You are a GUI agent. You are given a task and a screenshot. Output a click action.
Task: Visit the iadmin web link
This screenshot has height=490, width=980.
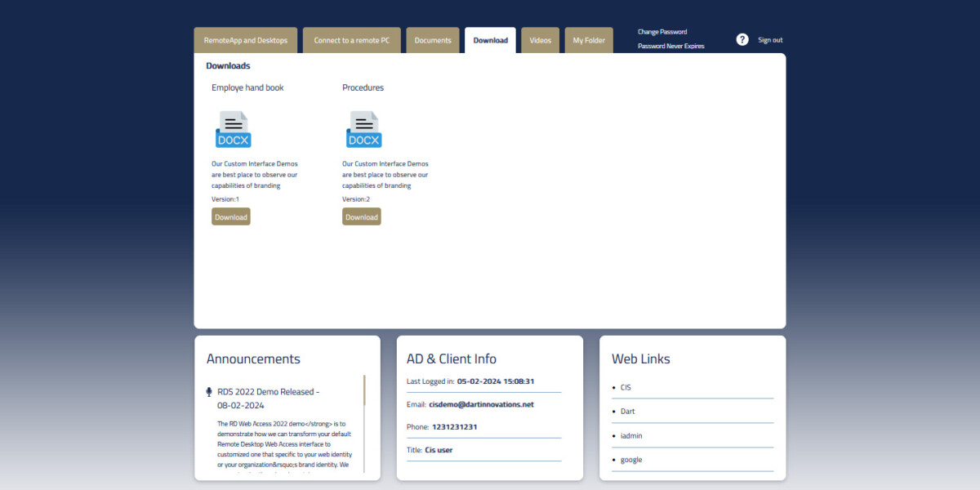(631, 436)
